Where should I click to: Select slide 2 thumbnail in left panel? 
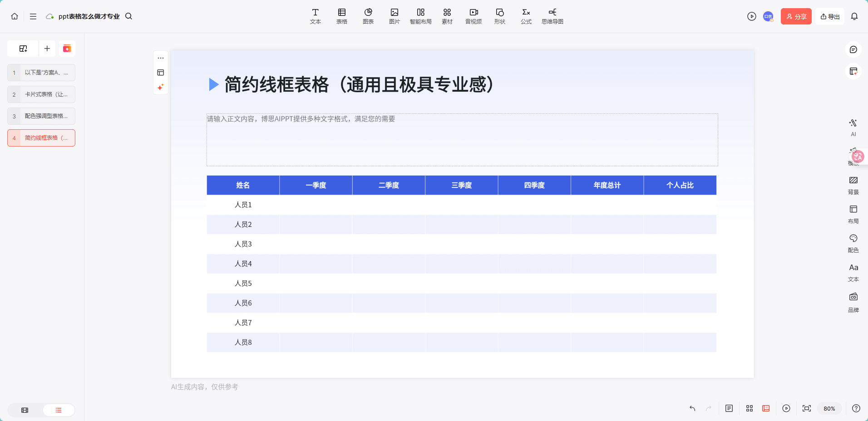[x=41, y=94]
